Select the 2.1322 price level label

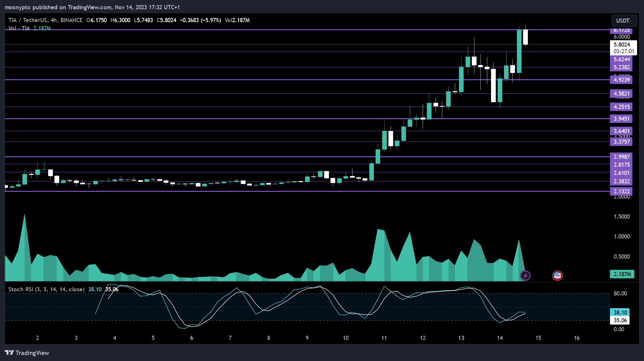(621, 192)
